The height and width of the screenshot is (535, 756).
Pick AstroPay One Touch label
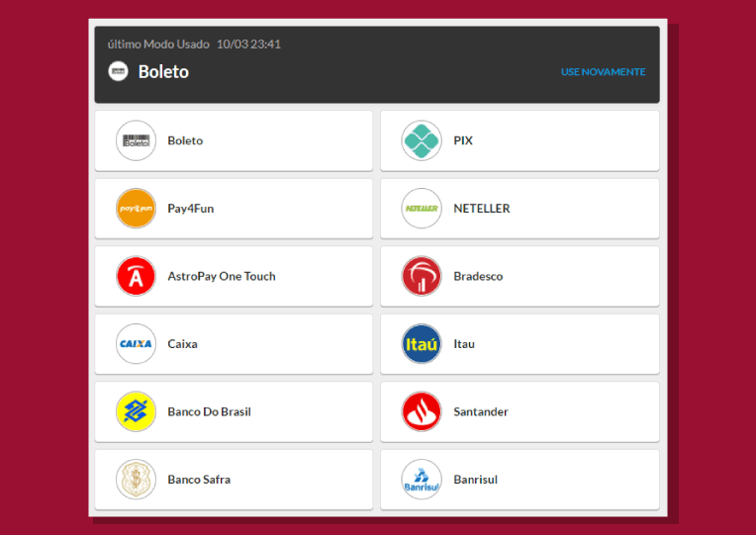point(222,276)
